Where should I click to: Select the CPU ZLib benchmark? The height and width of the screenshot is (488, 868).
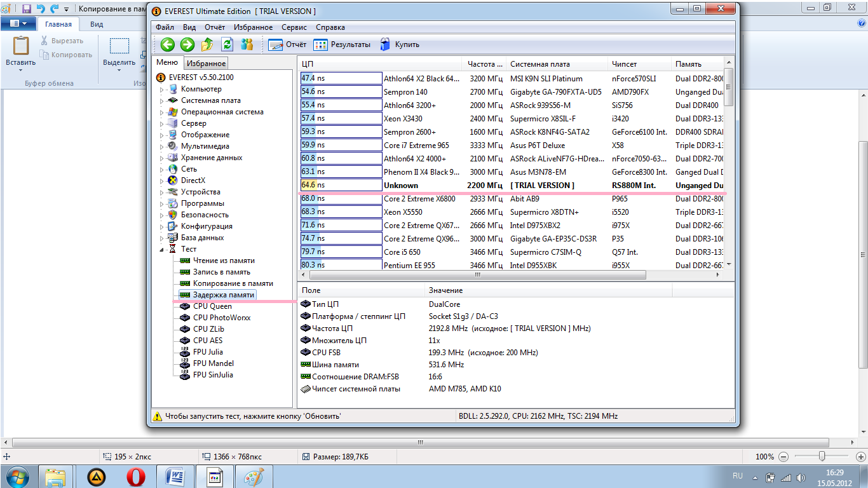point(208,329)
